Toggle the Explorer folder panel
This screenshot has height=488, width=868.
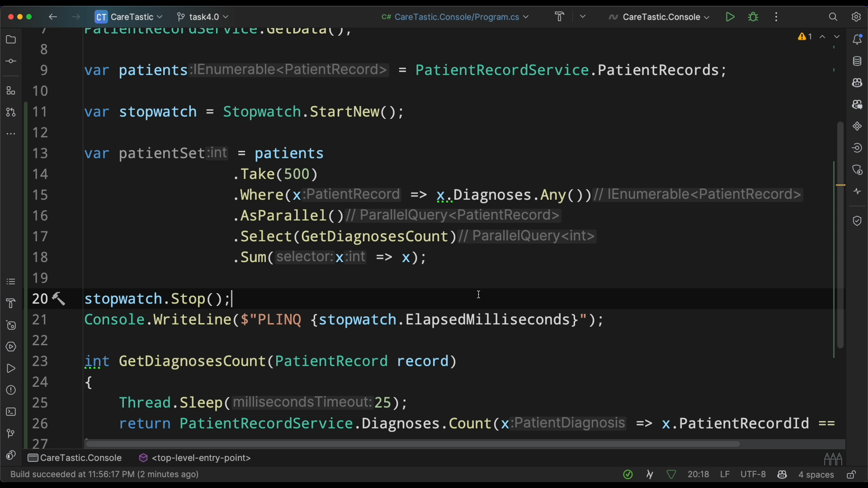point(11,39)
